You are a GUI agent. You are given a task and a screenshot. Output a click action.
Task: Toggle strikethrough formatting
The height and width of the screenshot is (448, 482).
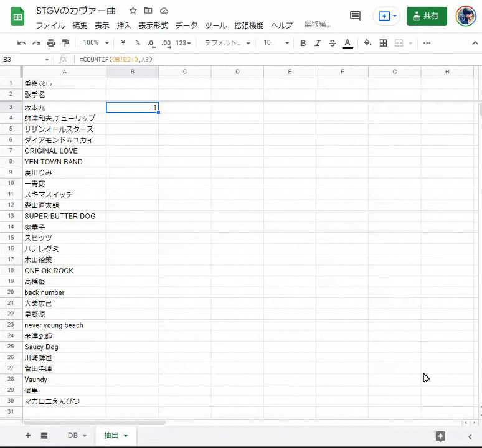332,43
